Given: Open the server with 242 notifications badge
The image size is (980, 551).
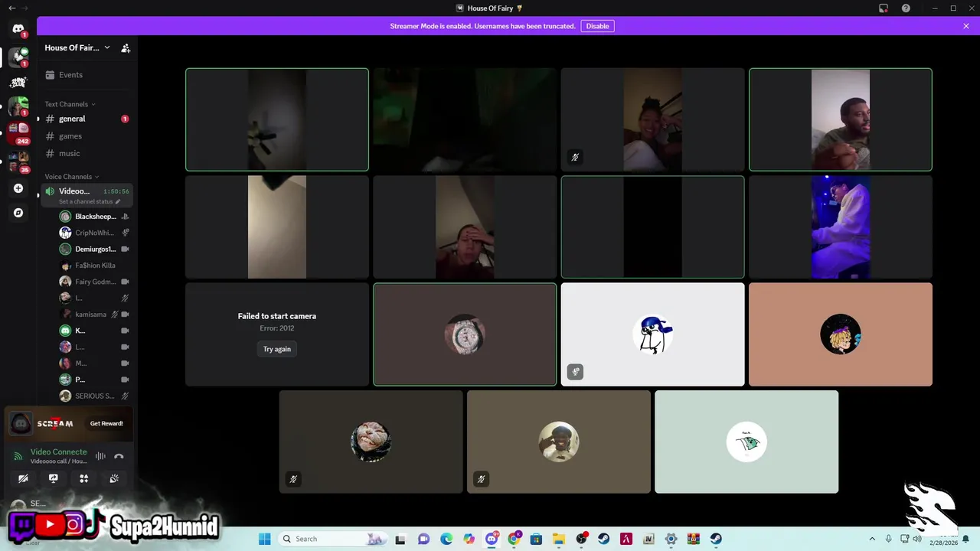Looking at the screenshot, I should (18, 132).
